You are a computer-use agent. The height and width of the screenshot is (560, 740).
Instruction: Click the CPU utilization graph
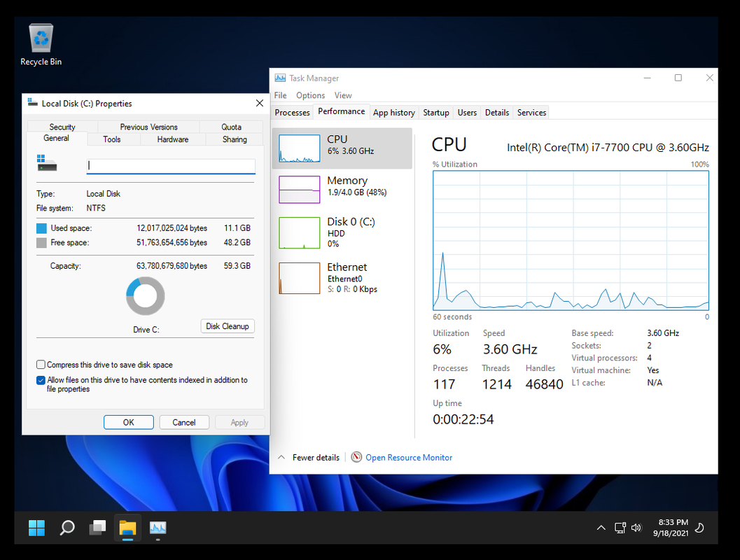coord(571,241)
